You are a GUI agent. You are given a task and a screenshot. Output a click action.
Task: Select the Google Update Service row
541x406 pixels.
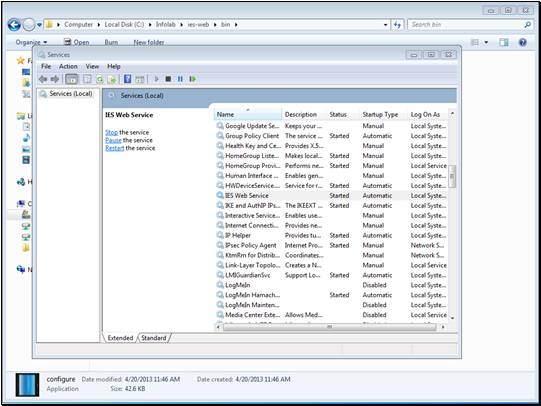coord(331,126)
